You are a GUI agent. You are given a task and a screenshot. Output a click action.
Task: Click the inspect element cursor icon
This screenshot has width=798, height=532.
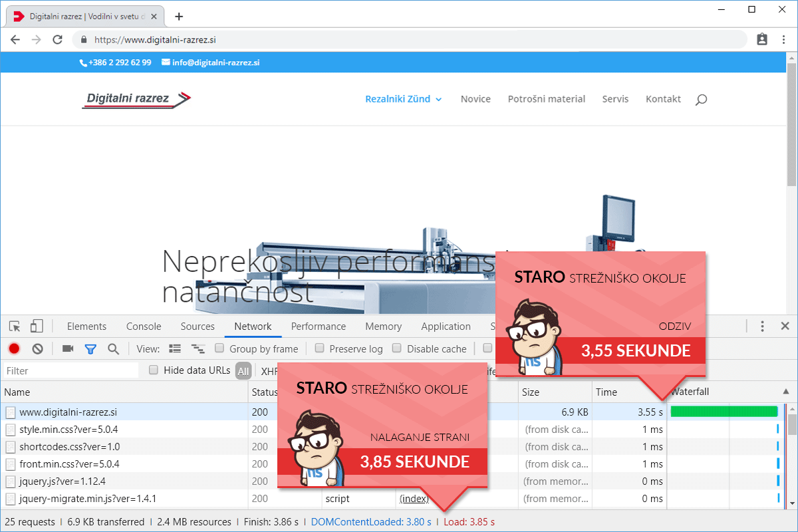15,327
